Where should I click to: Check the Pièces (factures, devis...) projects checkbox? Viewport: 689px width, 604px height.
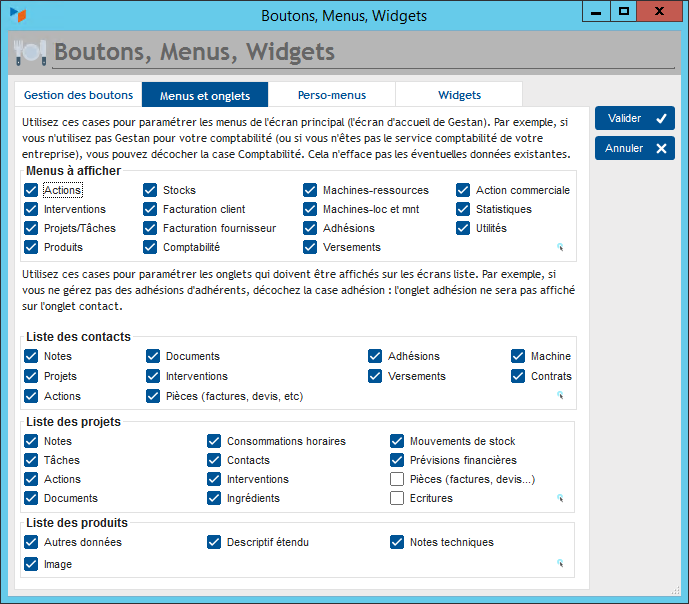coord(397,479)
